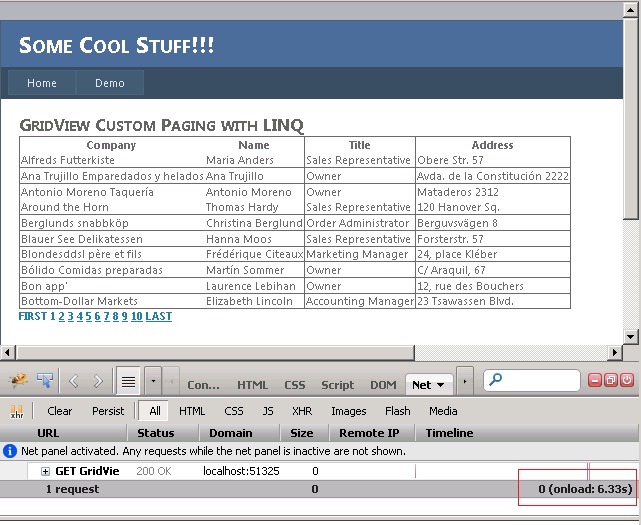Sort by Remote IP column header
Viewport: 641px width, 525px height.
tap(372, 433)
